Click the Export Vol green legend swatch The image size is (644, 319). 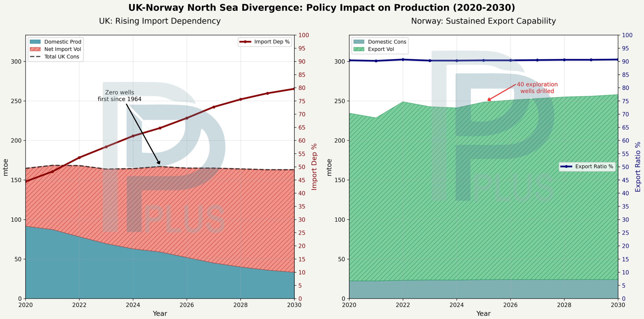(x=359, y=49)
